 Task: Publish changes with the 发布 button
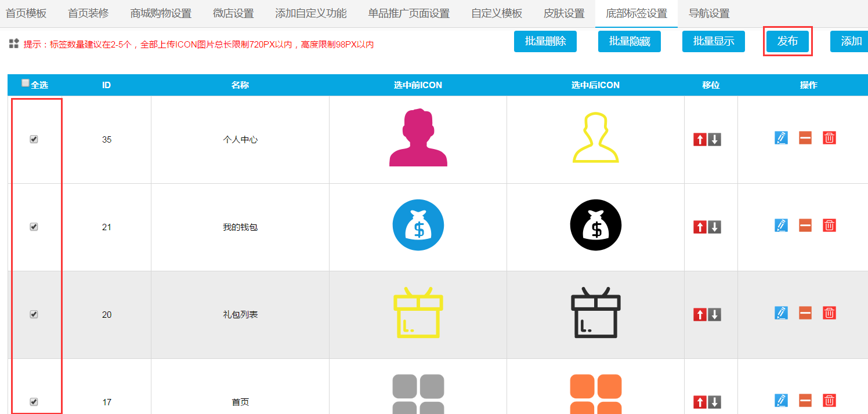pyautogui.click(x=787, y=41)
